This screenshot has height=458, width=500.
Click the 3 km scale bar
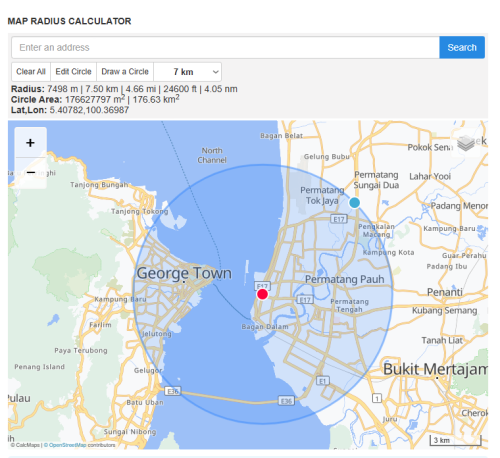455,440
